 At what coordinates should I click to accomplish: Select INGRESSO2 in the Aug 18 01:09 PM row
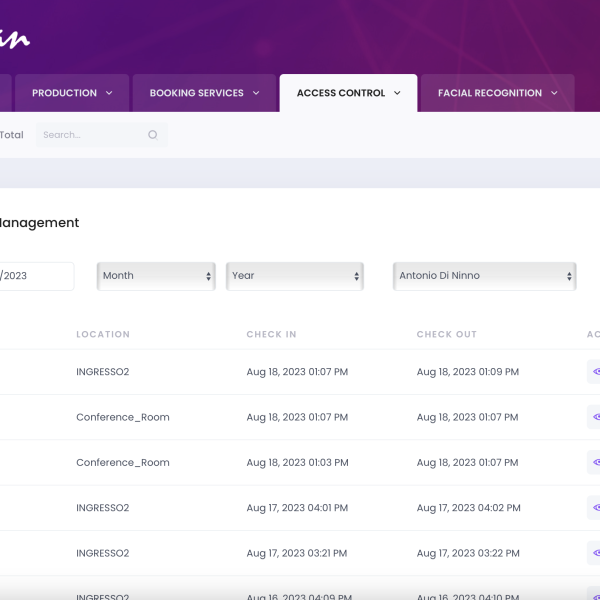[103, 372]
